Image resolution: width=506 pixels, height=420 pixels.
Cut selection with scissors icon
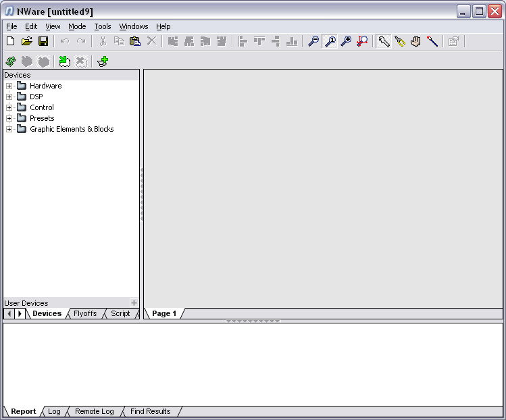[x=103, y=41]
